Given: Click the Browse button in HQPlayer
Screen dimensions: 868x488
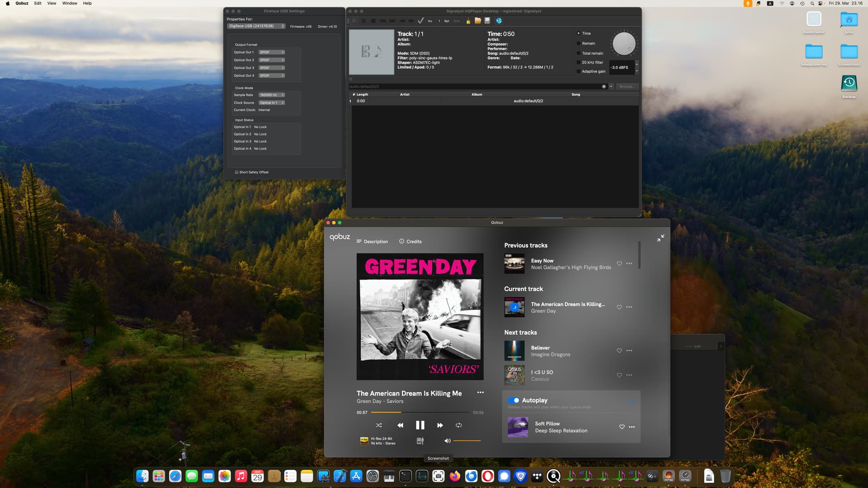Looking at the screenshot, I should 627,86.
